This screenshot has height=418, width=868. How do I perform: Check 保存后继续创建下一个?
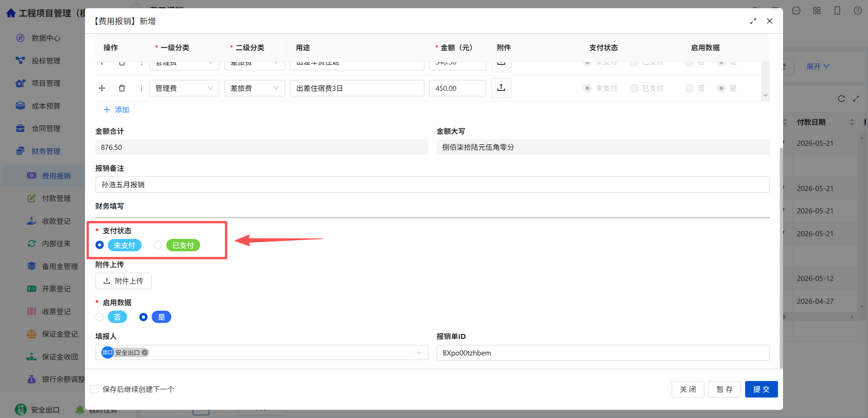[94, 389]
